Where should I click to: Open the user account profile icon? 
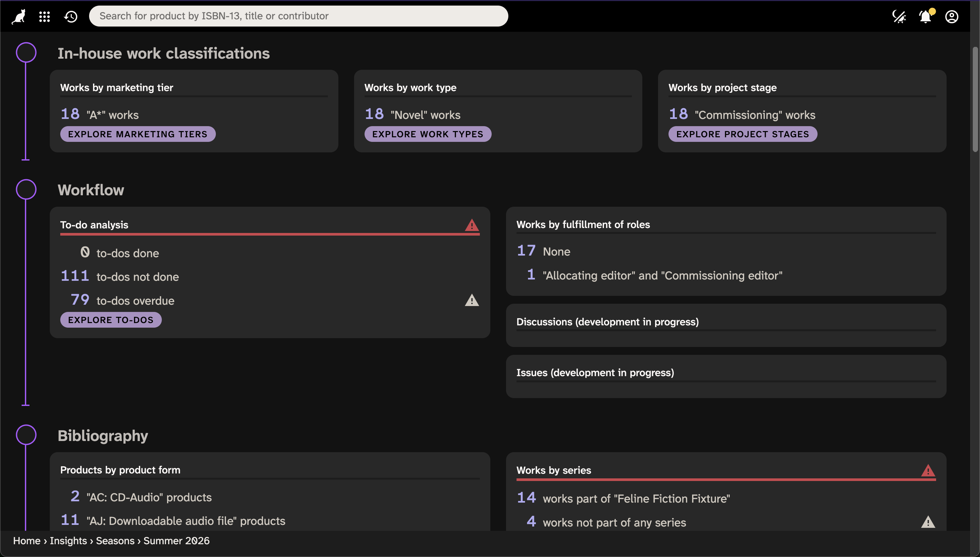click(952, 16)
